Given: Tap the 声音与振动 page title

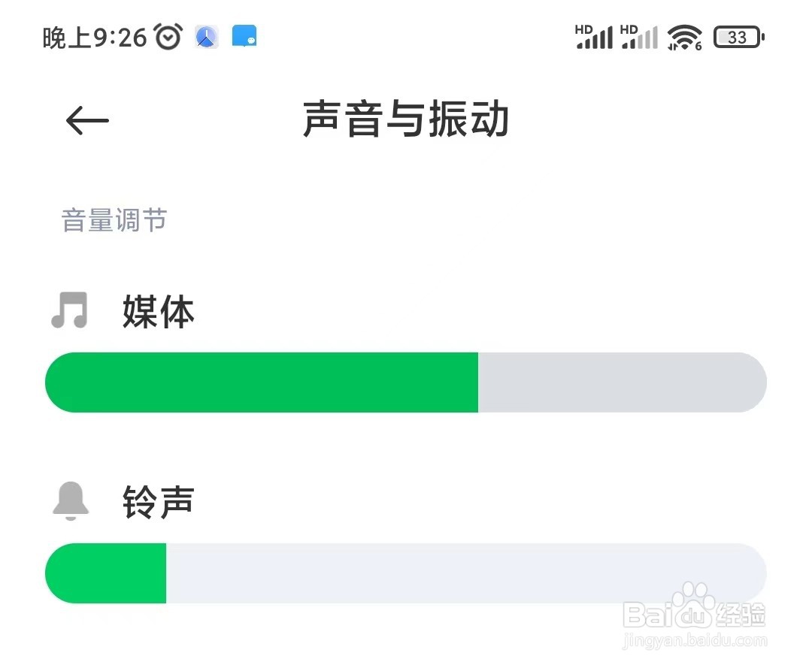Looking at the screenshot, I should 404,120.
